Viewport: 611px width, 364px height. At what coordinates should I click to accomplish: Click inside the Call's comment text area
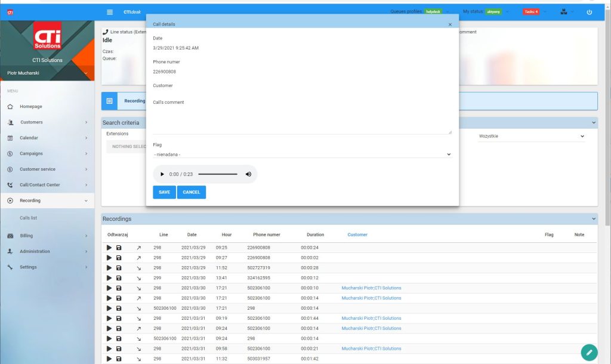click(302, 121)
